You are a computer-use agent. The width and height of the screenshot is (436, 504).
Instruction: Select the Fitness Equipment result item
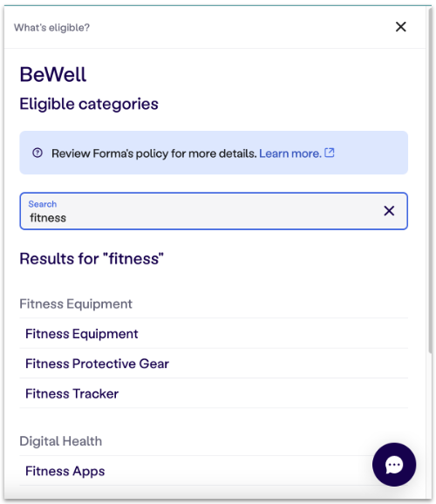(x=214, y=334)
